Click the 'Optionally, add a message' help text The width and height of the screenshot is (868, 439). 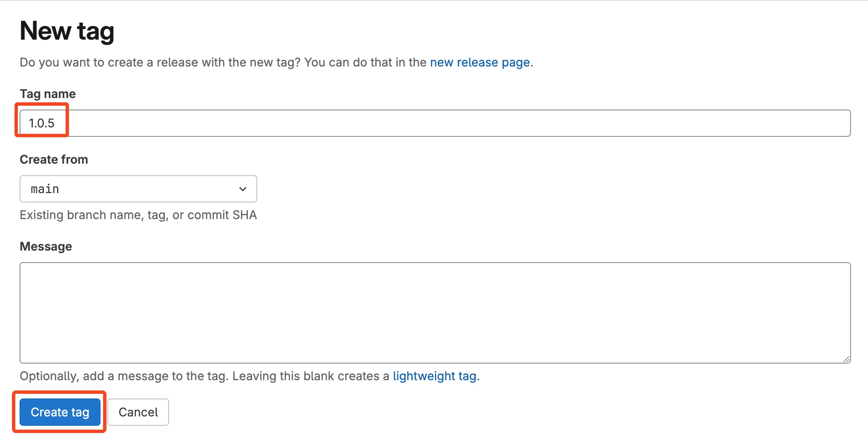(204, 376)
